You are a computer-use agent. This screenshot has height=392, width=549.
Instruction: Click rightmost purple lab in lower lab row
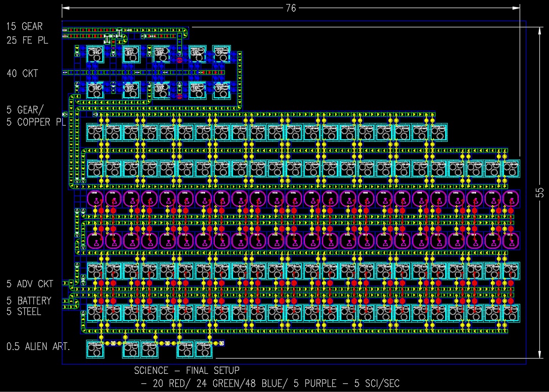(511, 240)
